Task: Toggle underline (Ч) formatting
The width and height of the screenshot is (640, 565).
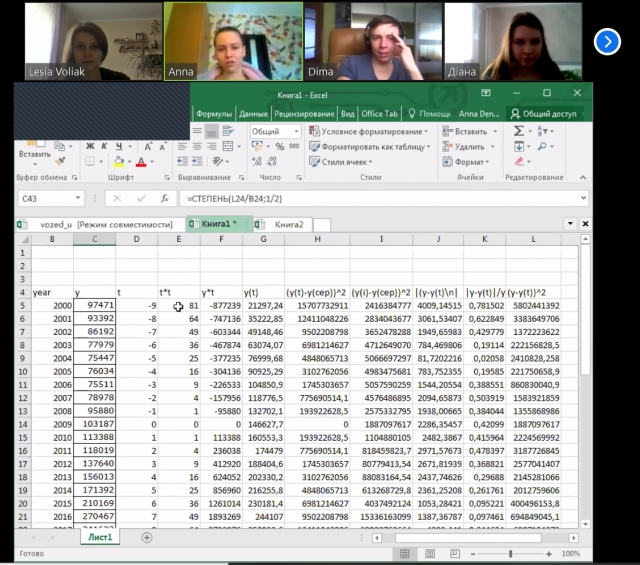Action: [x=119, y=146]
